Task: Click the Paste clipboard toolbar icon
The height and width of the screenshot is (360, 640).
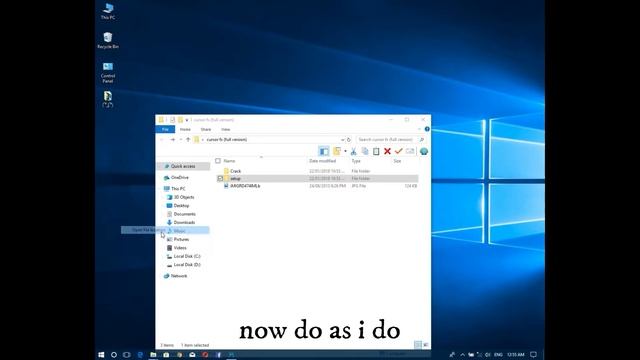Action: 376,151
